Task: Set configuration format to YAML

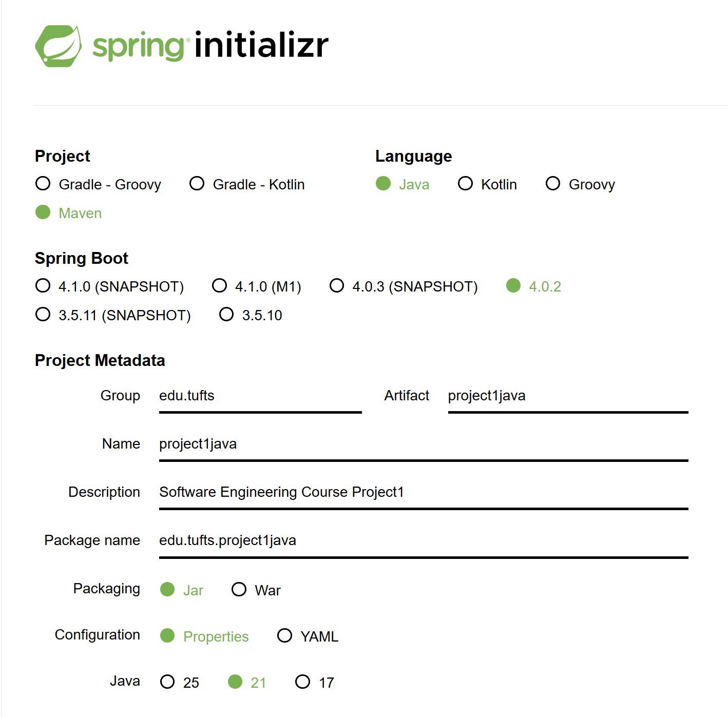Action: [x=285, y=636]
